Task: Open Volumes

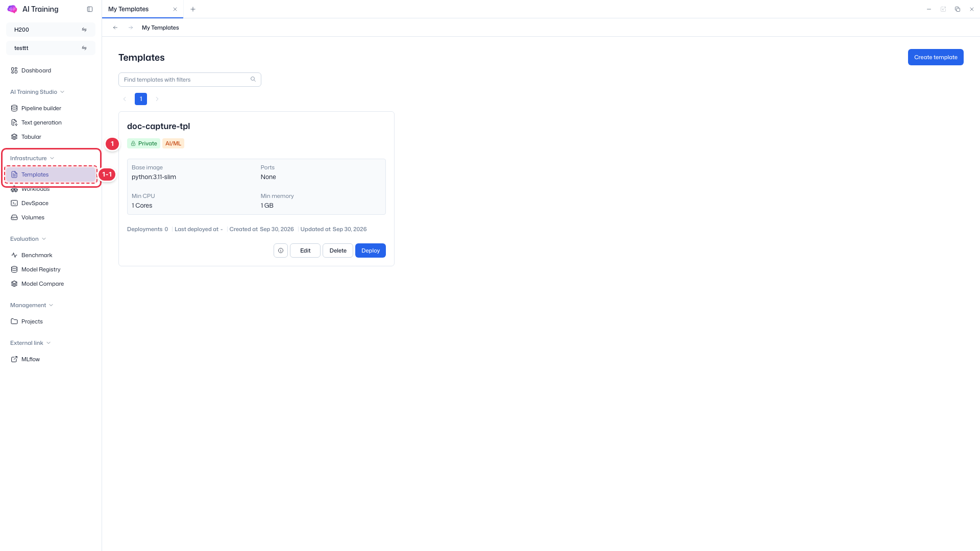Action: (51, 217)
